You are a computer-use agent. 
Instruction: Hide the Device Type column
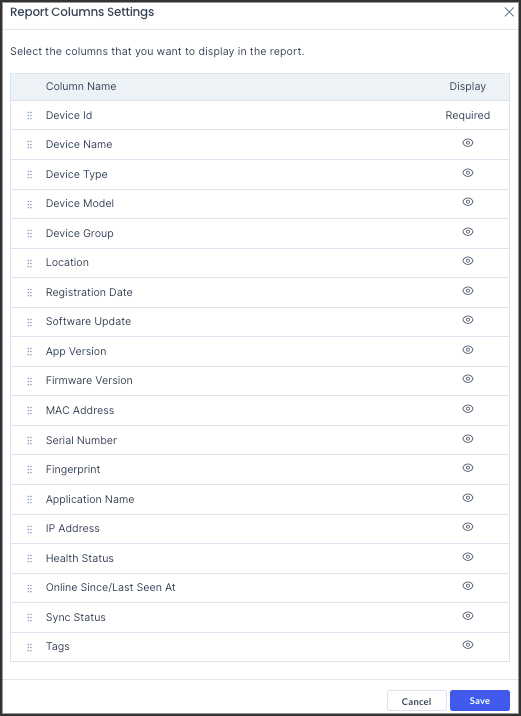pos(468,173)
